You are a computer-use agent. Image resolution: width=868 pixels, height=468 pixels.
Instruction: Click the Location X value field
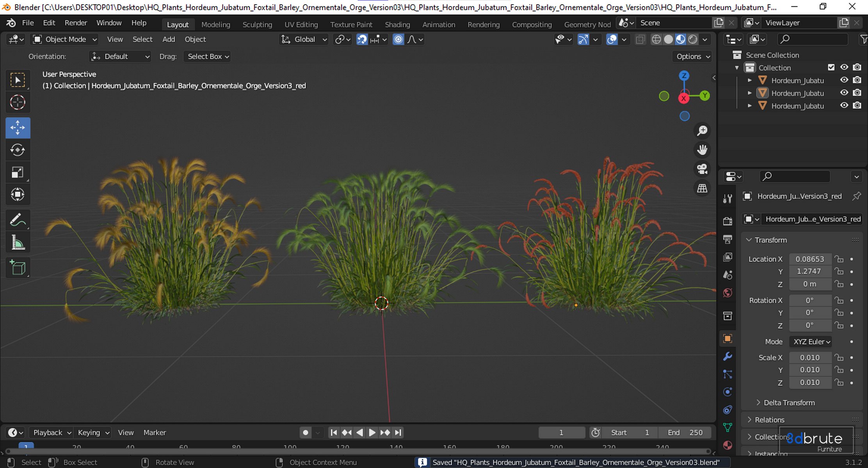click(x=810, y=259)
